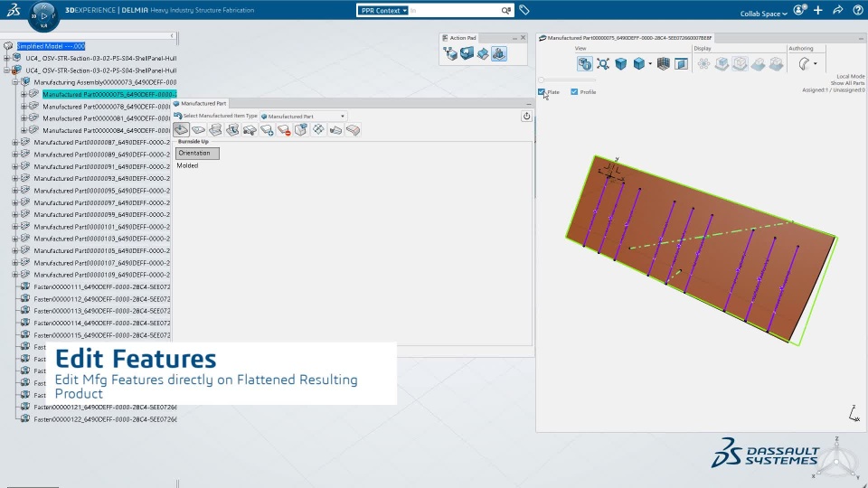Image resolution: width=868 pixels, height=488 pixels.
Task: Select Fasten00000111 tree row
Action: [102, 286]
